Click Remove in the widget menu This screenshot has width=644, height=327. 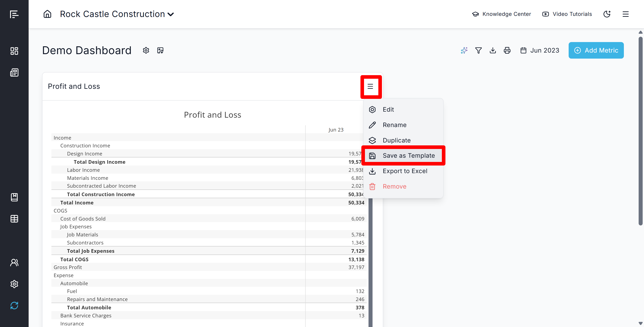394,186
